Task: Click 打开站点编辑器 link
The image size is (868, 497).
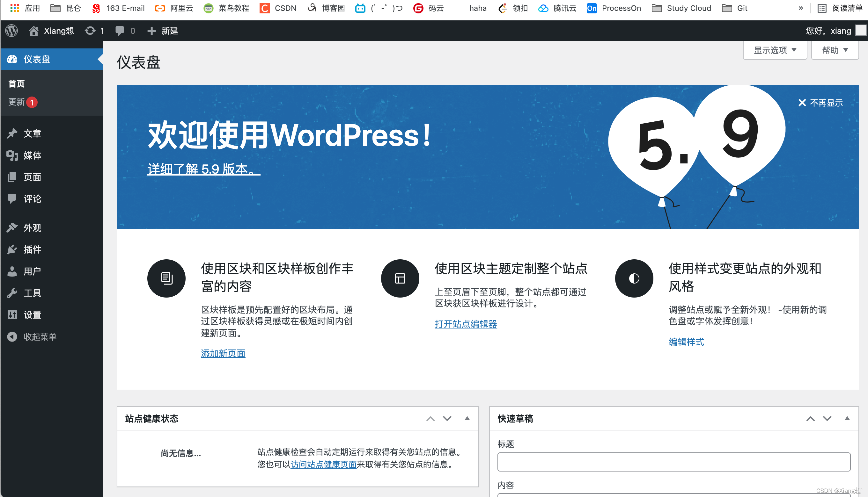Action: 466,324
